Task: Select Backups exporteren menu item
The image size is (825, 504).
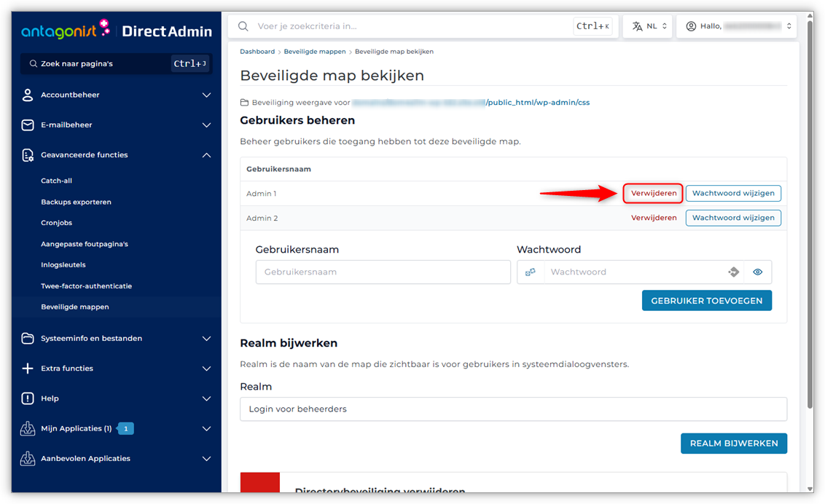Action: click(76, 202)
